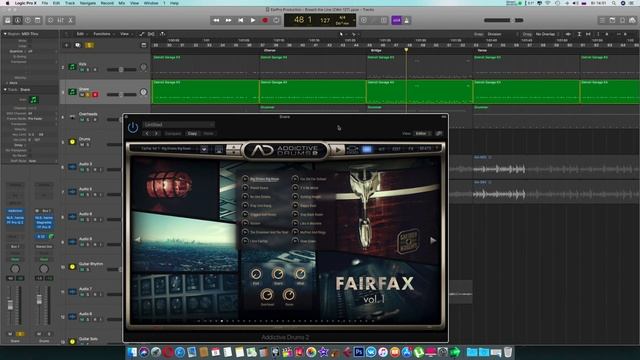Toggle the purple Count-in button

pos(396,20)
